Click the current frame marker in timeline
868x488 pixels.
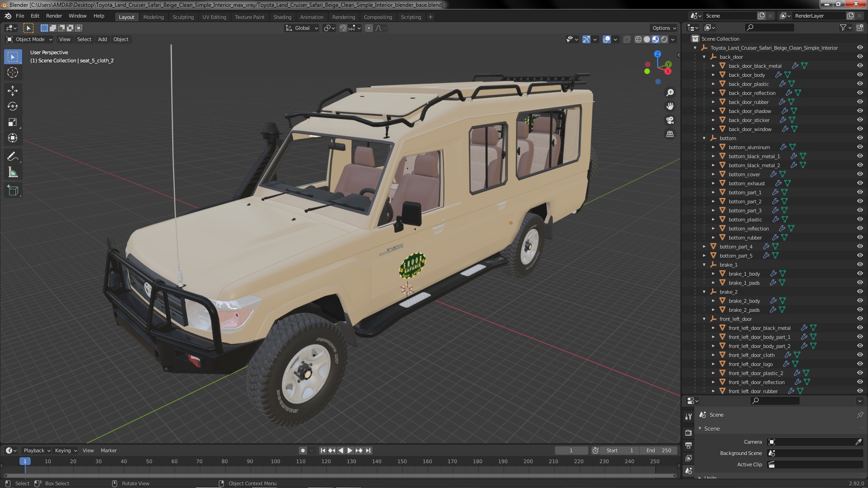pos(25,461)
